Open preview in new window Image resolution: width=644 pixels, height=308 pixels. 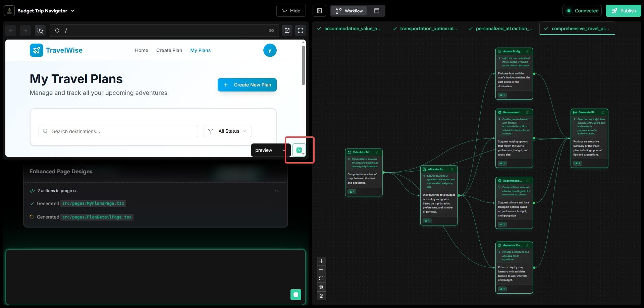click(287, 30)
